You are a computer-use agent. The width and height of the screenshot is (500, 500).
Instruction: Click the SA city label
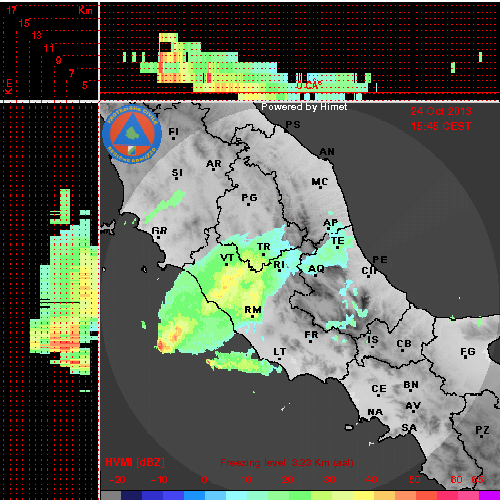409,428
